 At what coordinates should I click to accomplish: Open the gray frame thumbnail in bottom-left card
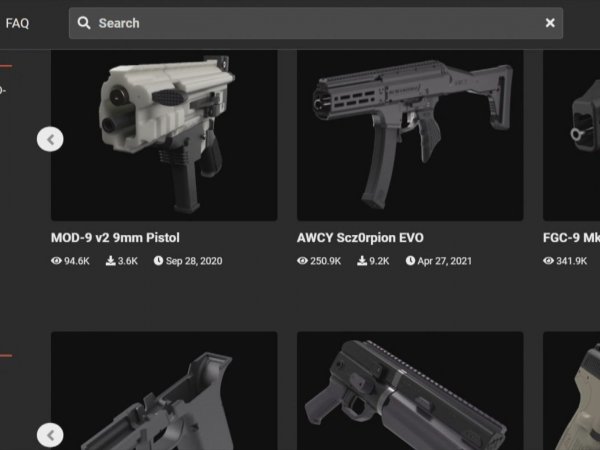coord(164,391)
